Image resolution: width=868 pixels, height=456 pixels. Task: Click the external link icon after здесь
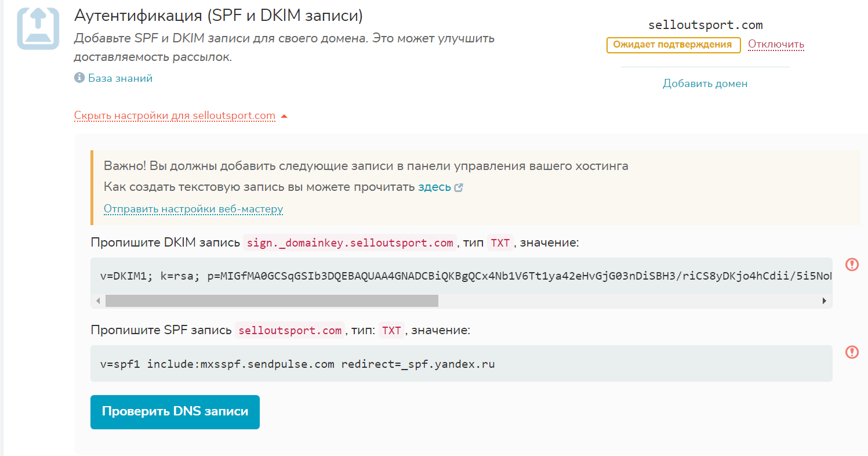click(459, 188)
